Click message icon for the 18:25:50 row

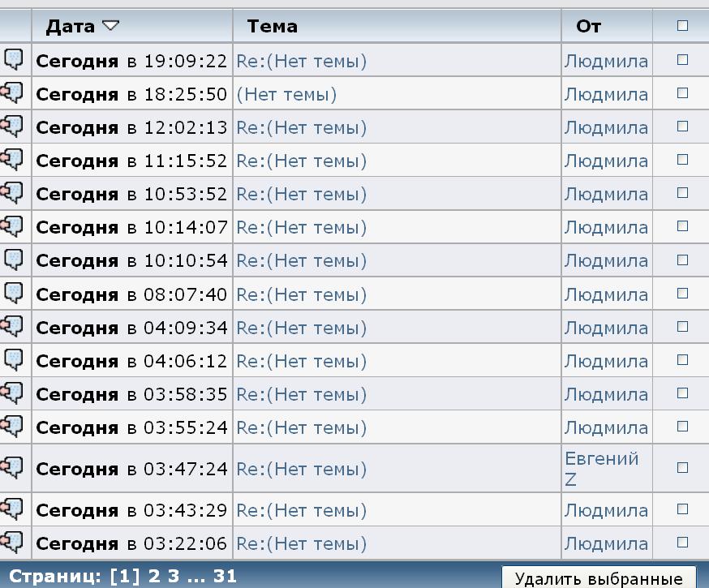pos(11,93)
